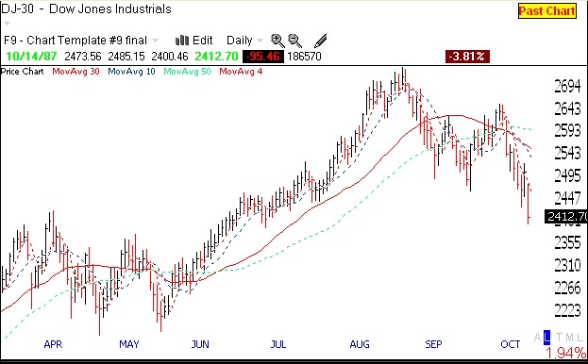This screenshot has width=588, height=364.
Task: Click the APR month label on time axis
Action: [53, 344]
